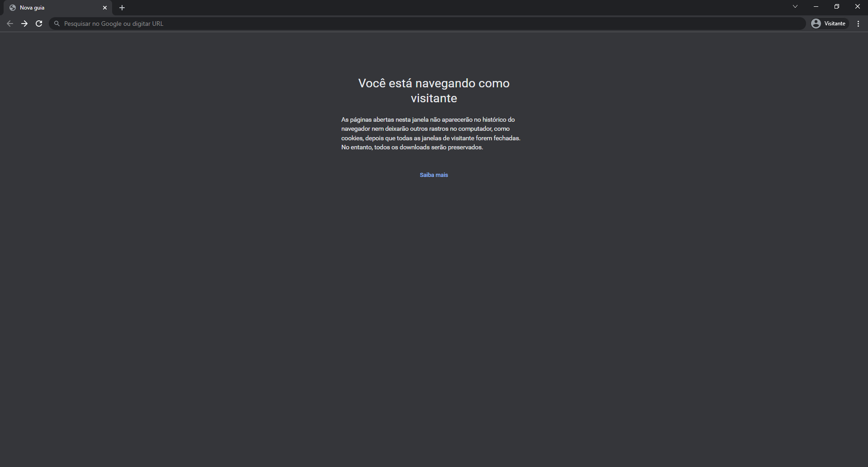868x467 pixels.
Task: Minimize the browser window
Action: pos(816,7)
